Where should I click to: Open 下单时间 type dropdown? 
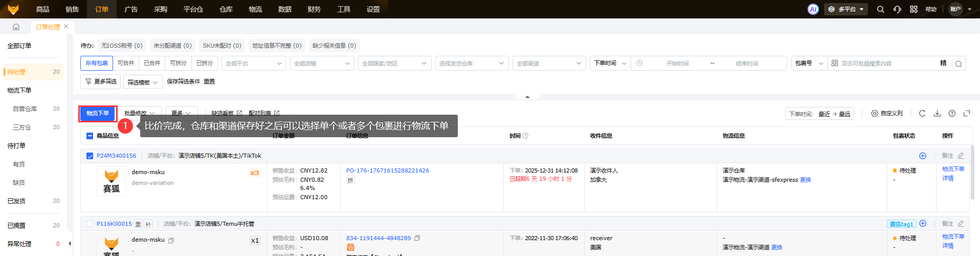pos(610,63)
